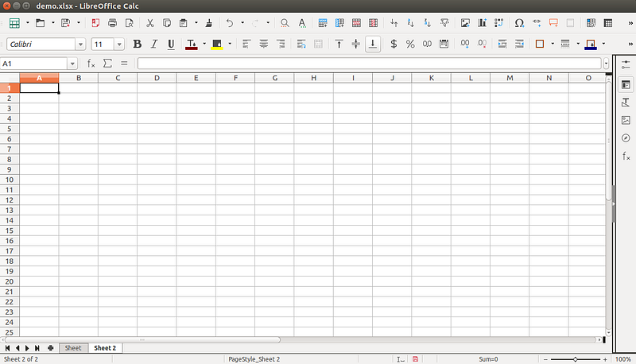Toggle Italic formatting
Screen dimensions: 636x364
tap(154, 44)
